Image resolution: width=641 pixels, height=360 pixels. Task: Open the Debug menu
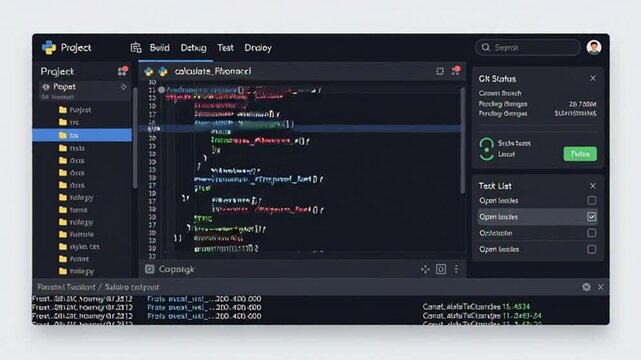coord(193,48)
